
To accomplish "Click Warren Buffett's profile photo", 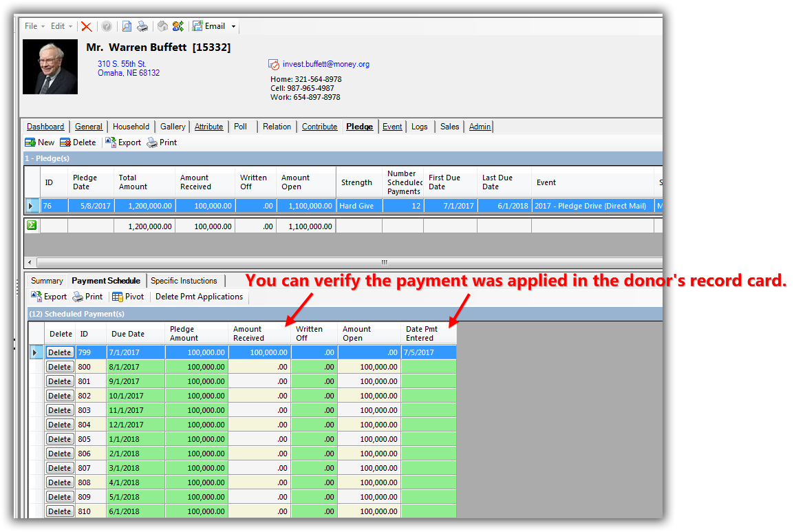I will (50, 67).
